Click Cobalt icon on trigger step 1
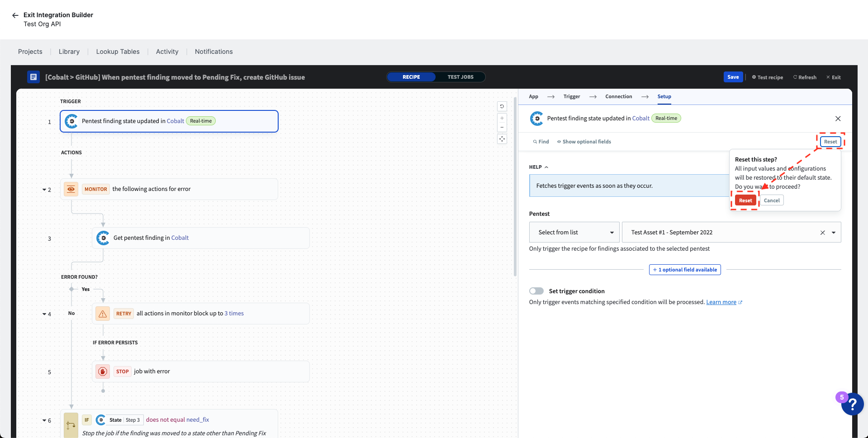The width and height of the screenshot is (868, 438). 71,121
